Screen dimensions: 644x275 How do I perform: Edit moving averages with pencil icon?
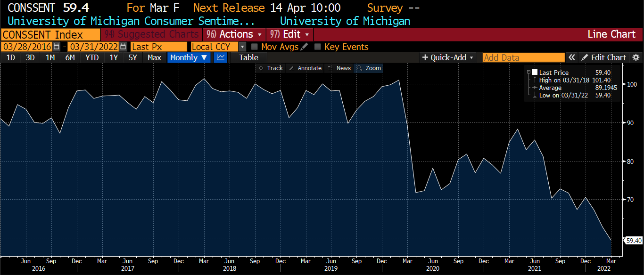(305, 47)
